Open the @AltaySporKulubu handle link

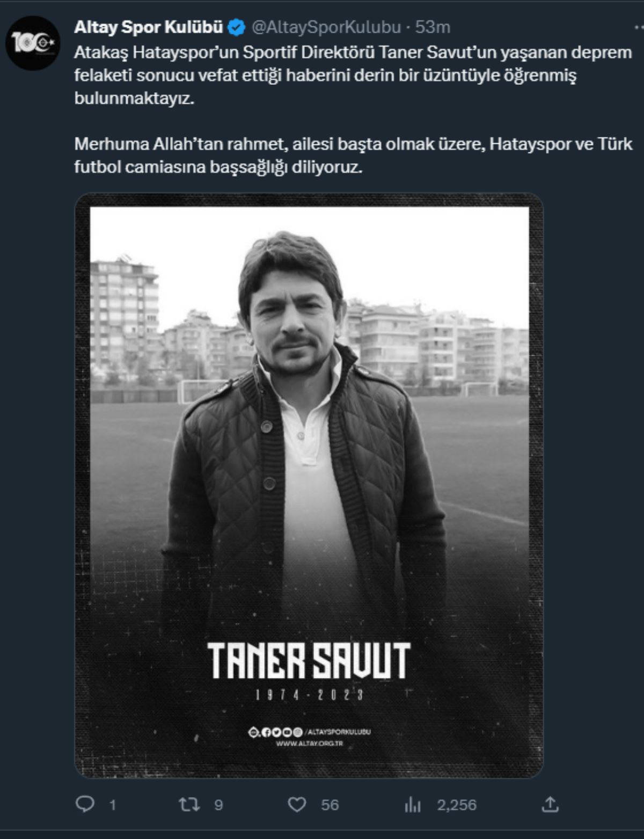tap(326, 27)
